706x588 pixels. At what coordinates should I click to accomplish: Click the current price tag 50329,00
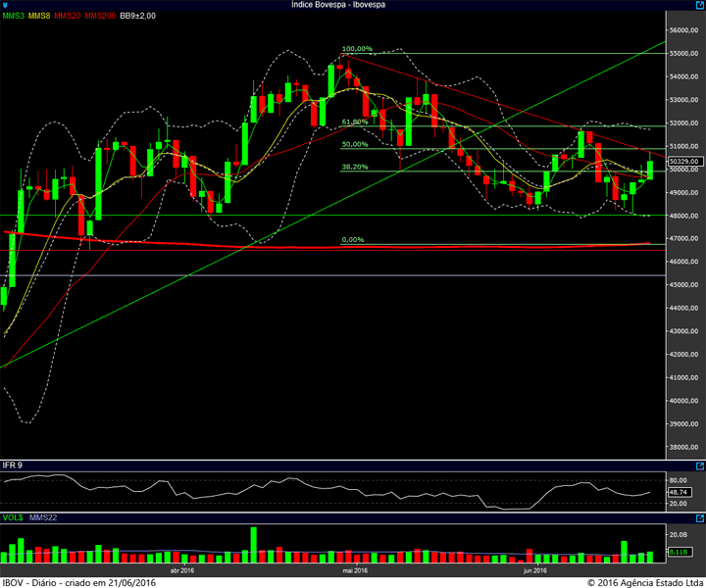[685, 161]
